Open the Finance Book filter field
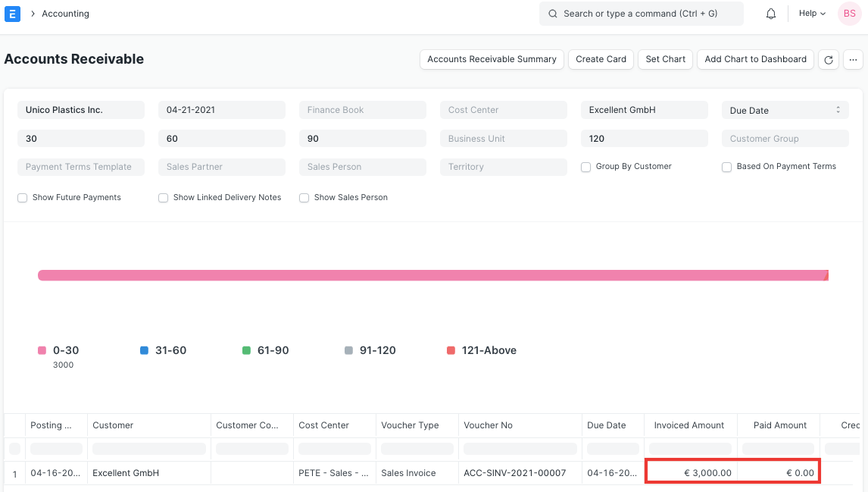The image size is (868, 492). pos(362,109)
